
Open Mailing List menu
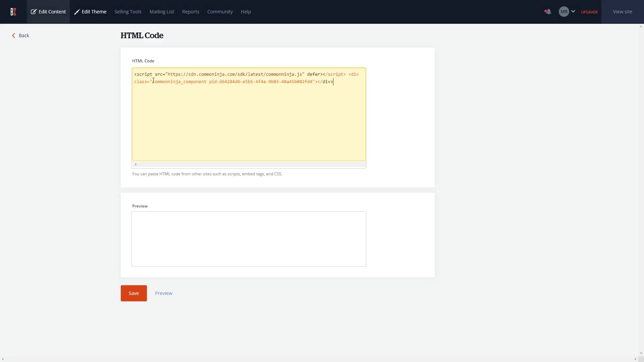162,12
